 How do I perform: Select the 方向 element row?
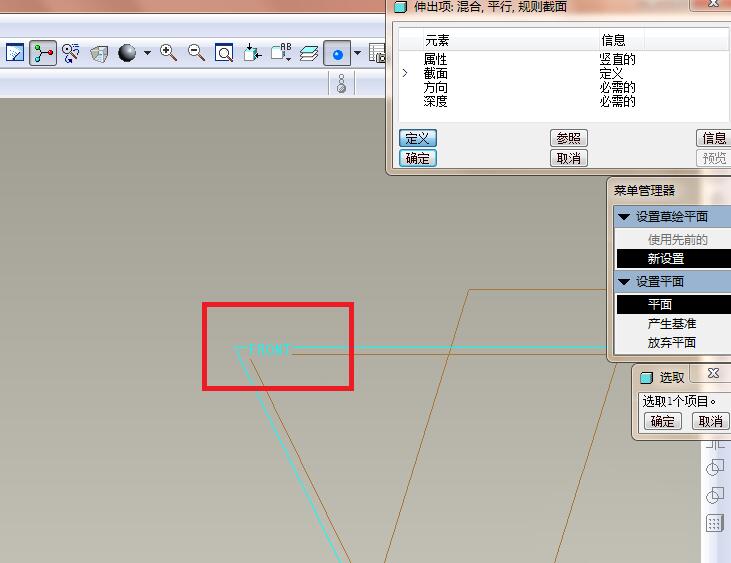pos(435,88)
